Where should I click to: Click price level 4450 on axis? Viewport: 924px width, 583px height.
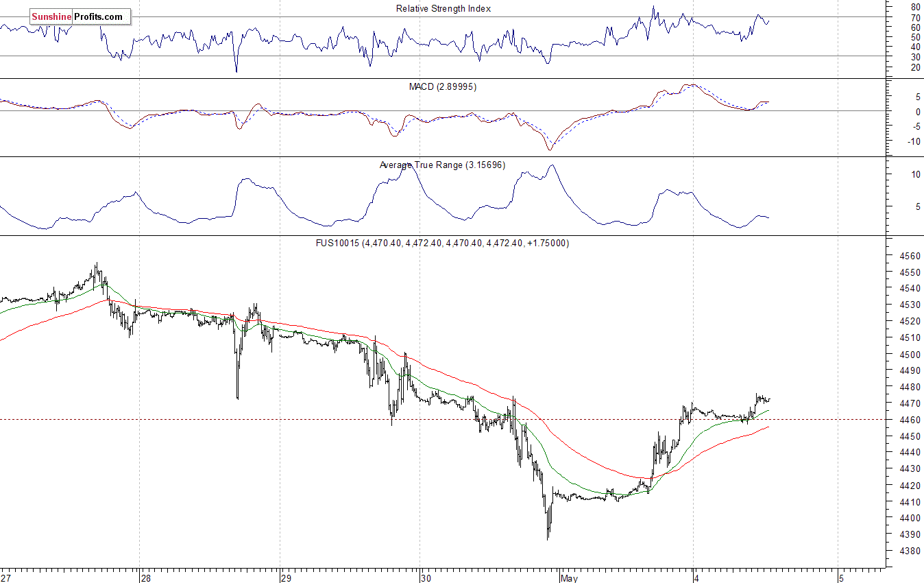click(x=910, y=436)
